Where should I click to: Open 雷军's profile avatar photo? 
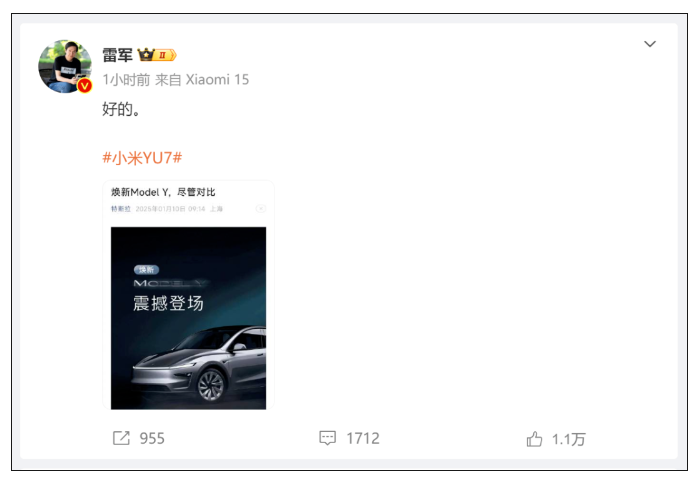(x=65, y=66)
